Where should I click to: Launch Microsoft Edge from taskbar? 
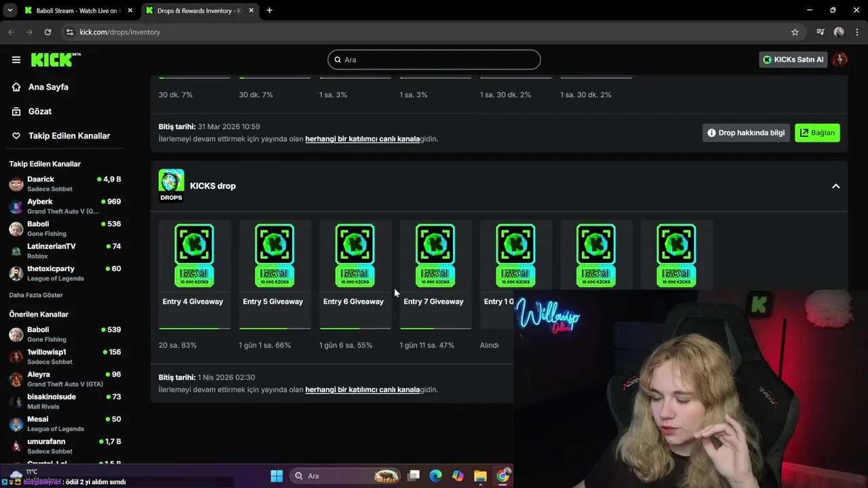435,476
